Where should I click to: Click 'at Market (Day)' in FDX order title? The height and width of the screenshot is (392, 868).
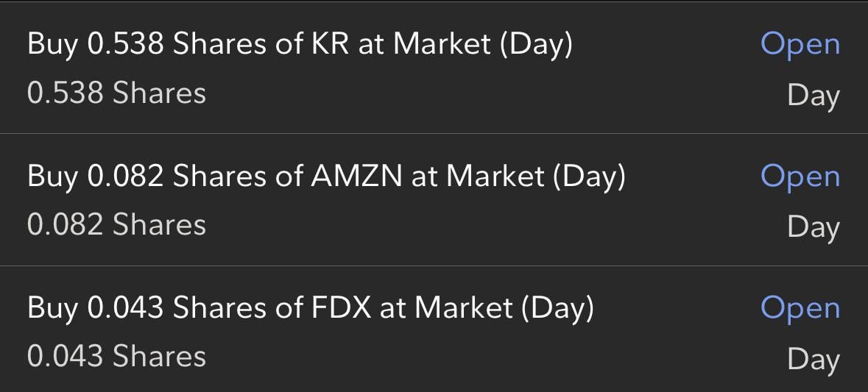coord(487,308)
